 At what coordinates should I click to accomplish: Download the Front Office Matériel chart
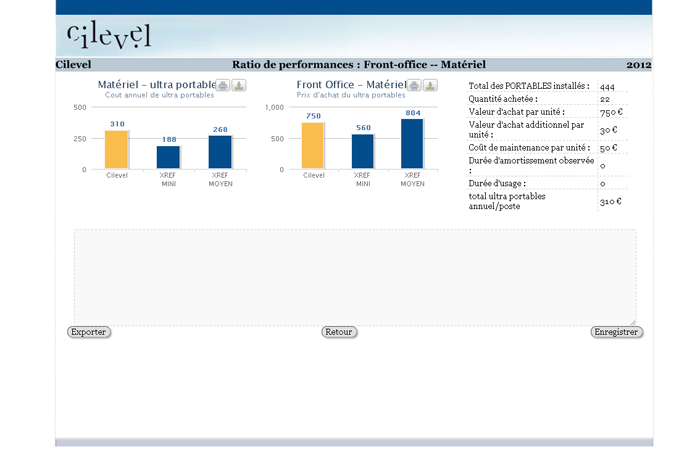coord(430,86)
